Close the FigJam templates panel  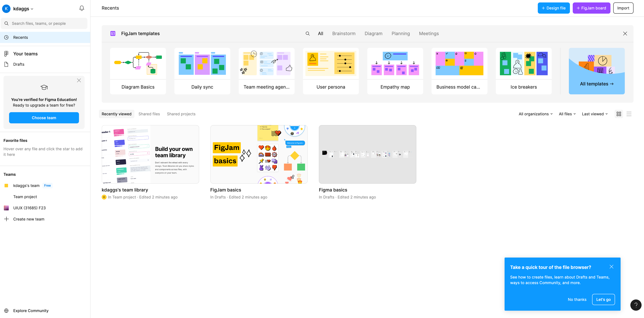(x=625, y=34)
